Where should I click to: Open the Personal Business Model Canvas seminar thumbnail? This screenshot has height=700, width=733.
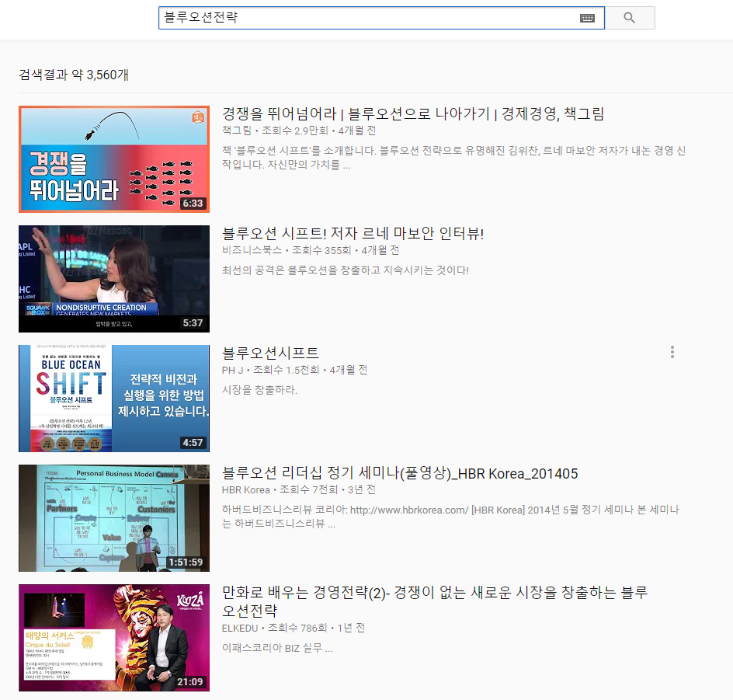[x=113, y=517]
